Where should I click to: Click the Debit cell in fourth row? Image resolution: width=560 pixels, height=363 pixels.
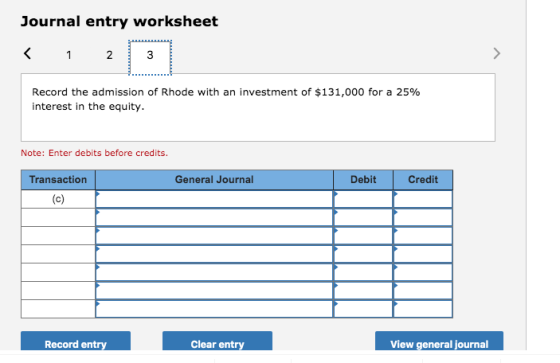click(363, 254)
